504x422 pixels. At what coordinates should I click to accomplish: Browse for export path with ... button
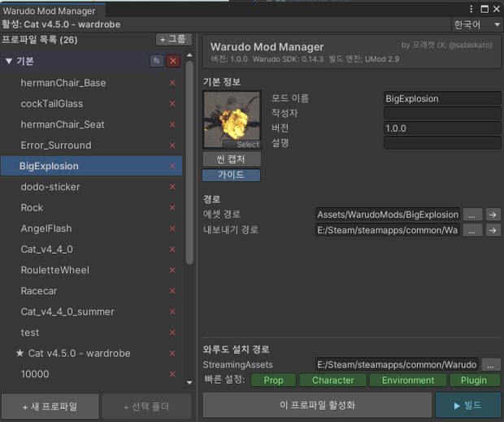(x=472, y=230)
